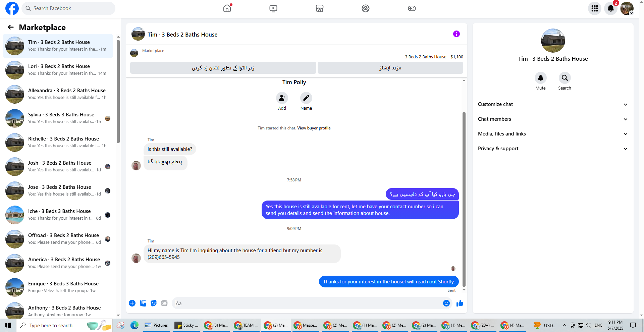Open Iche 3 Beds 3 Baths conversation

point(58,215)
